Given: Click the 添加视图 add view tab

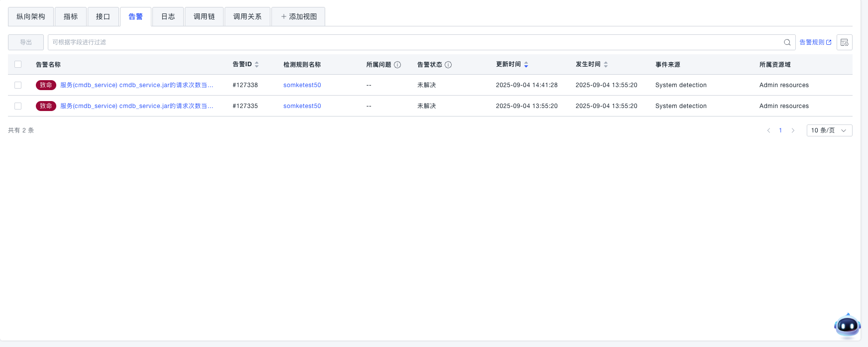Looking at the screenshot, I should 298,16.
